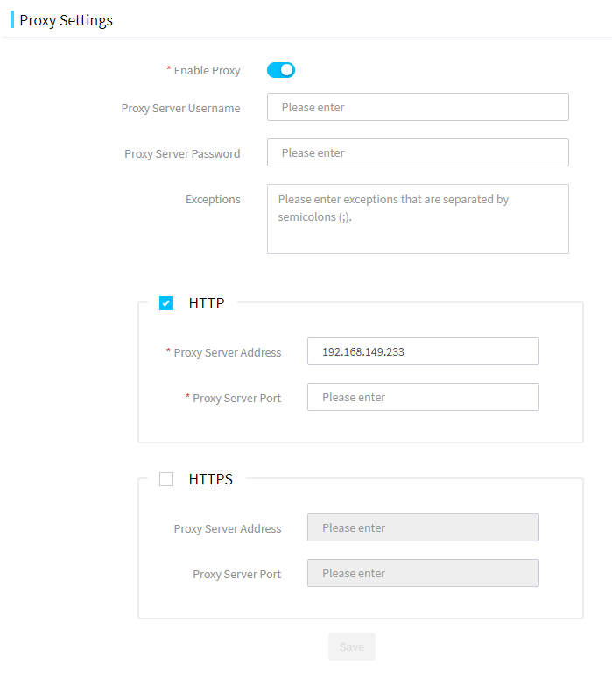This screenshot has height=700, width=612.
Task: Click the Save button
Action: 352,647
